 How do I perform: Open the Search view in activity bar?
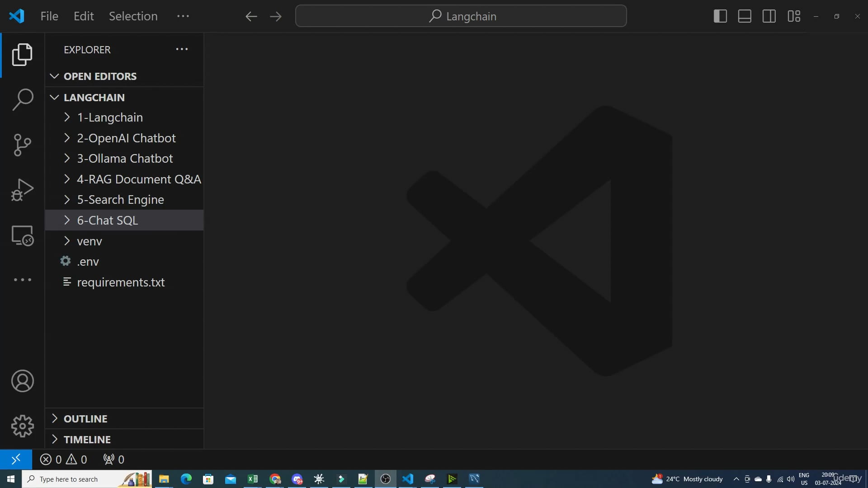click(22, 99)
